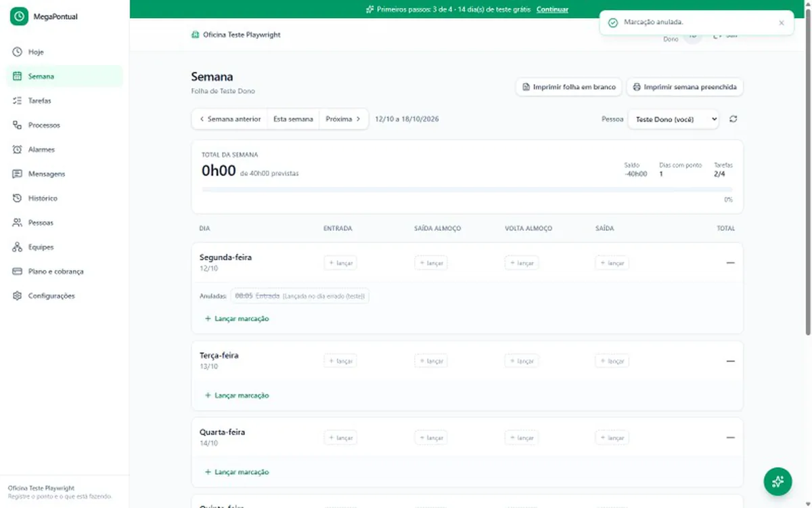Open the Pessoa dropdown Teste Dono (você)
Screen dimensions: 812x508
click(x=673, y=119)
